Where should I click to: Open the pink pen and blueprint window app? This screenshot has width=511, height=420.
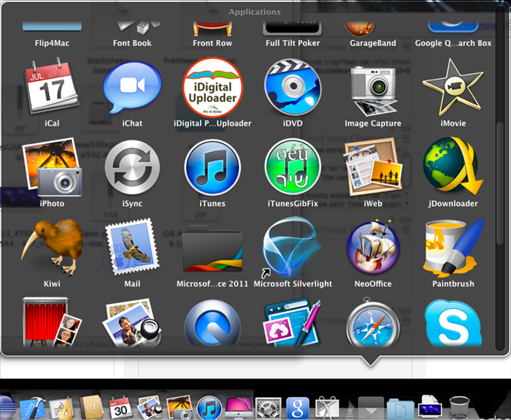pos(293,323)
